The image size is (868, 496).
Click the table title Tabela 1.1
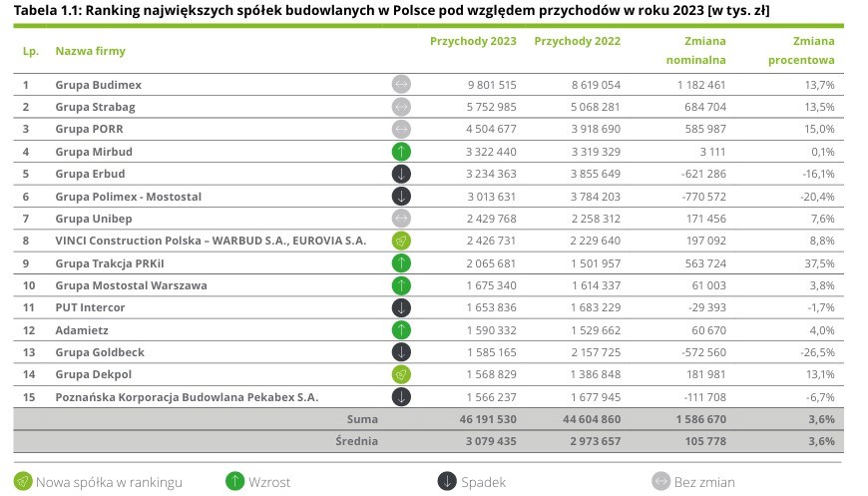pyautogui.click(x=391, y=11)
